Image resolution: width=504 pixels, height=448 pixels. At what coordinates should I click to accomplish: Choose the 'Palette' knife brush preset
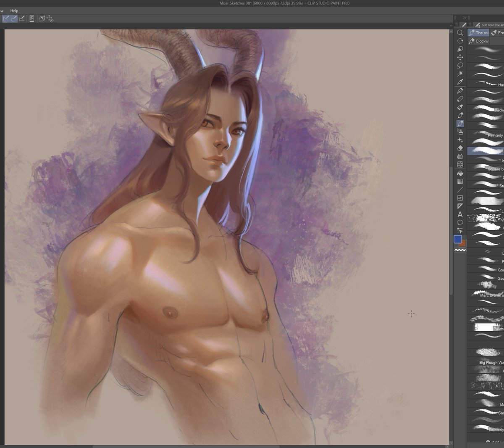click(x=486, y=327)
